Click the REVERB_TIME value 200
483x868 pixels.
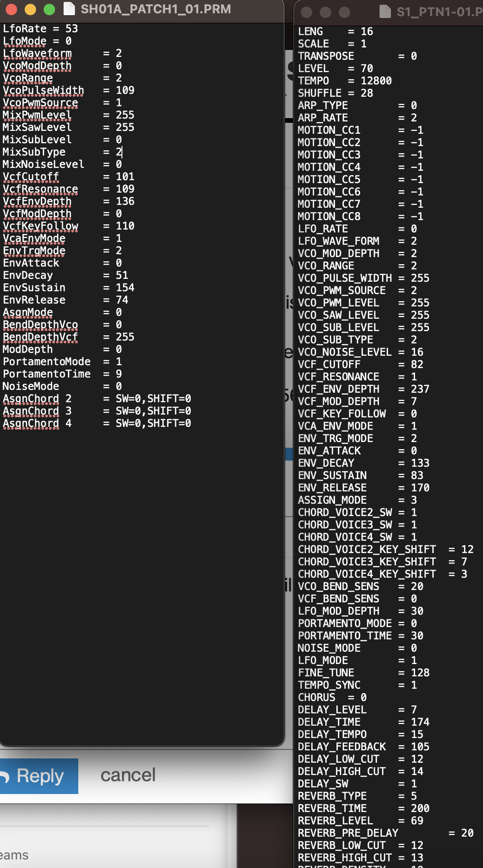click(420, 808)
